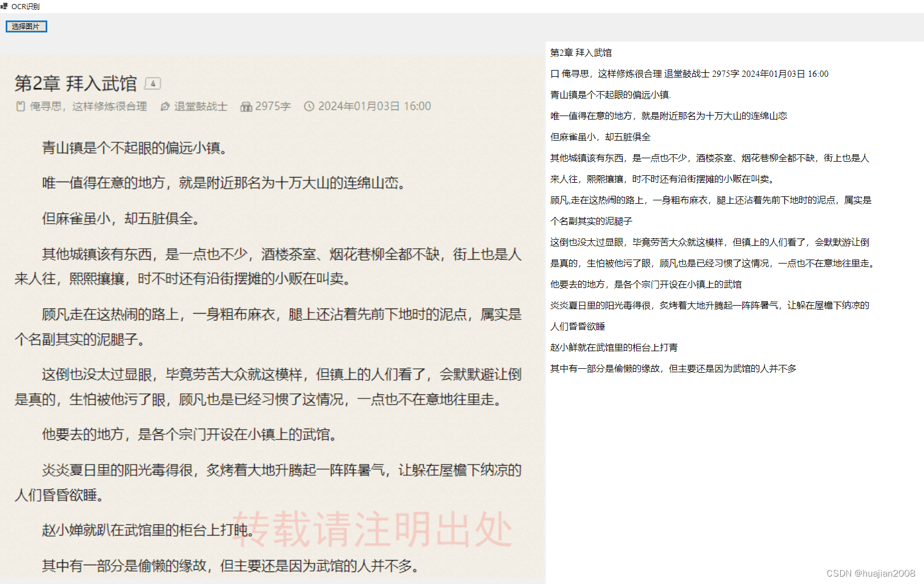Click OCR result line starting 他要去的地方
The image size is (924, 584).
click(646, 284)
